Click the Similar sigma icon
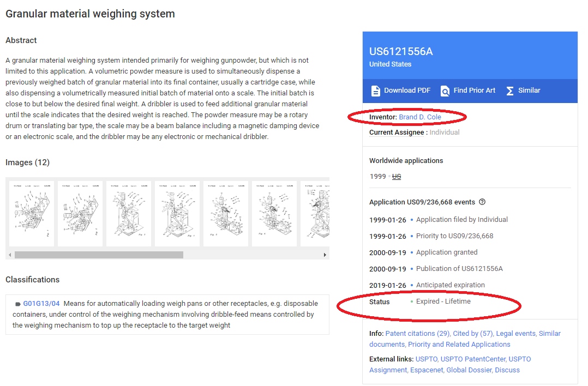588x386 pixels. point(509,91)
